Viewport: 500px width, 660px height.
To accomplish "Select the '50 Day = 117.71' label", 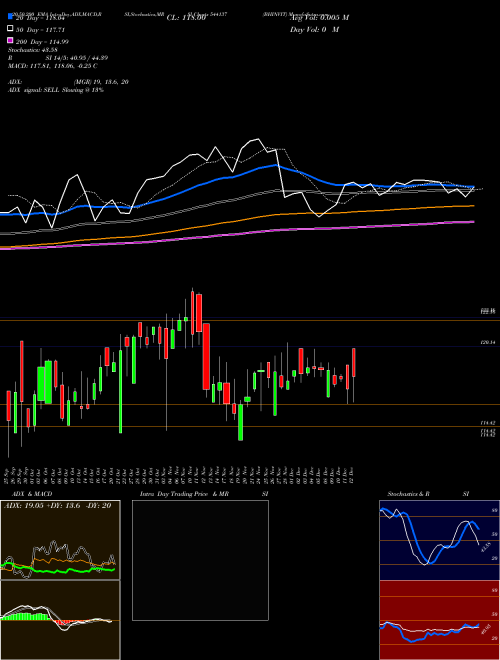I will [41, 30].
